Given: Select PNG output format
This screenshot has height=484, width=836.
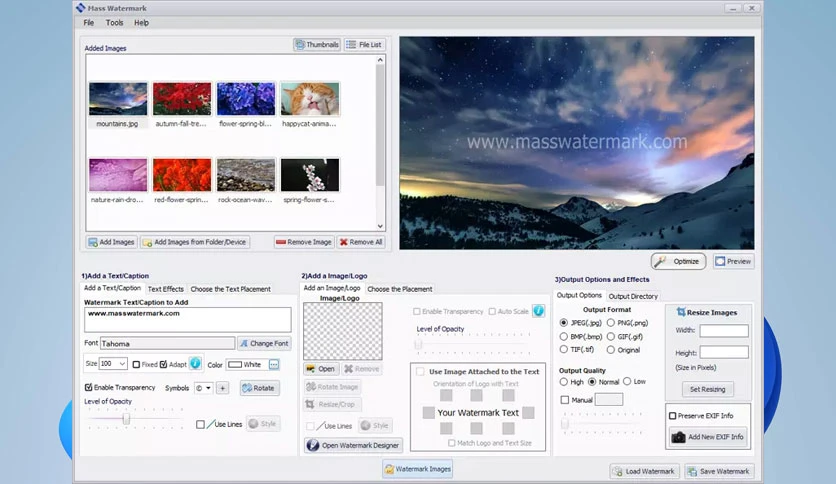Looking at the screenshot, I should point(610,323).
